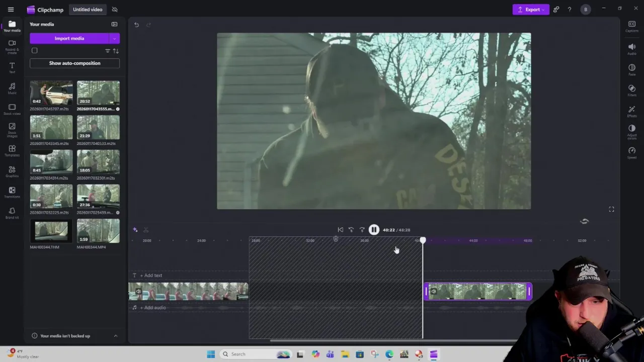The width and height of the screenshot is (644, 362).
Task: Click file name 20260117040533.m2ts
Action: [96, 144]
